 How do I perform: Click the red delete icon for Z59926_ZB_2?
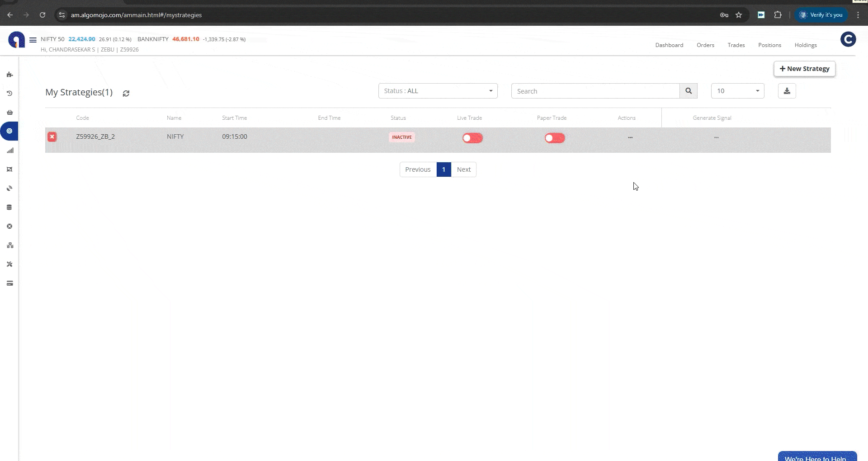pyautogui.click(x=52, y=137)
